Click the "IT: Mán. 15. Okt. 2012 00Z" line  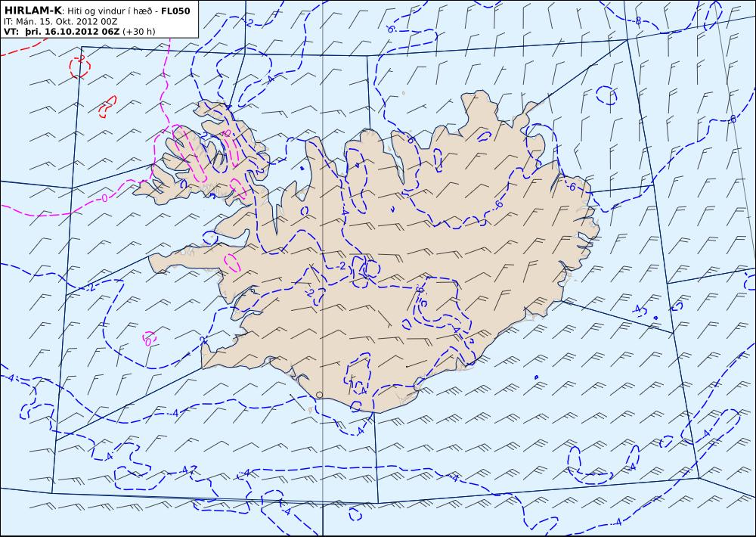point(60,22)
